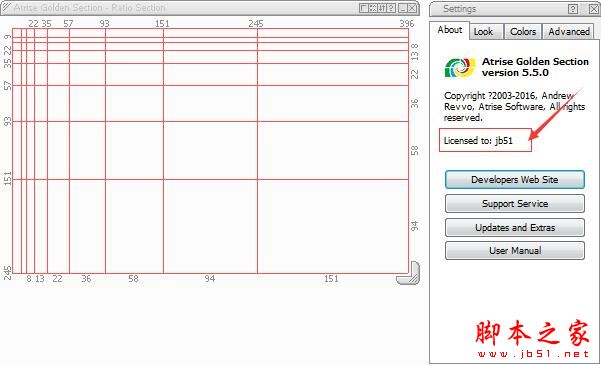Click the Updates and Extras button
Screen dimensions: 601x365
click(x=515, y=227)
